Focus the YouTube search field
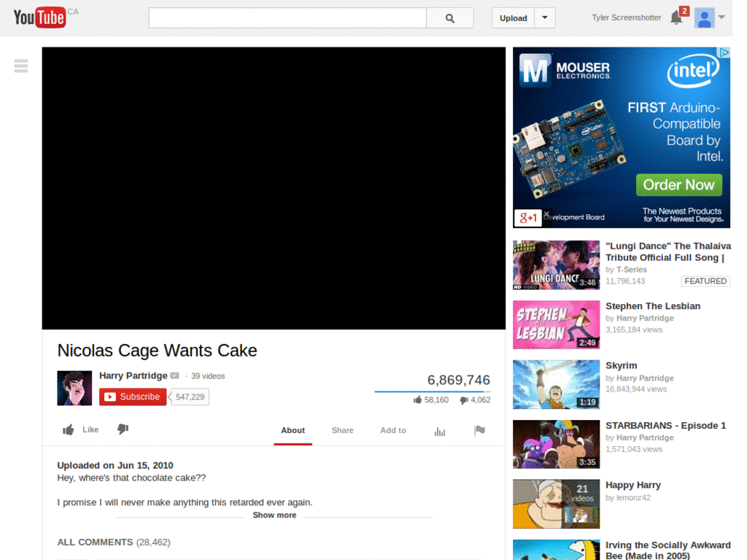747x560 pixels. 287,18
